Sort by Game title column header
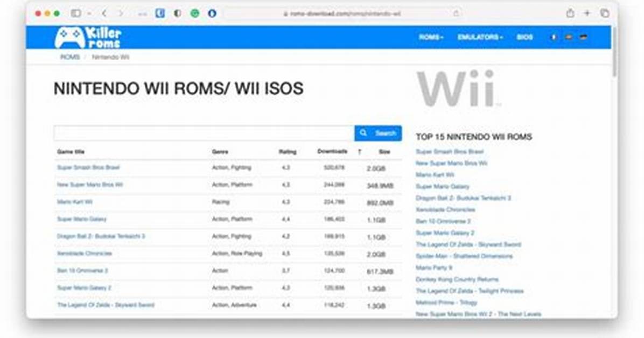The height and width of the screenshot is (338, 644). 71,152
